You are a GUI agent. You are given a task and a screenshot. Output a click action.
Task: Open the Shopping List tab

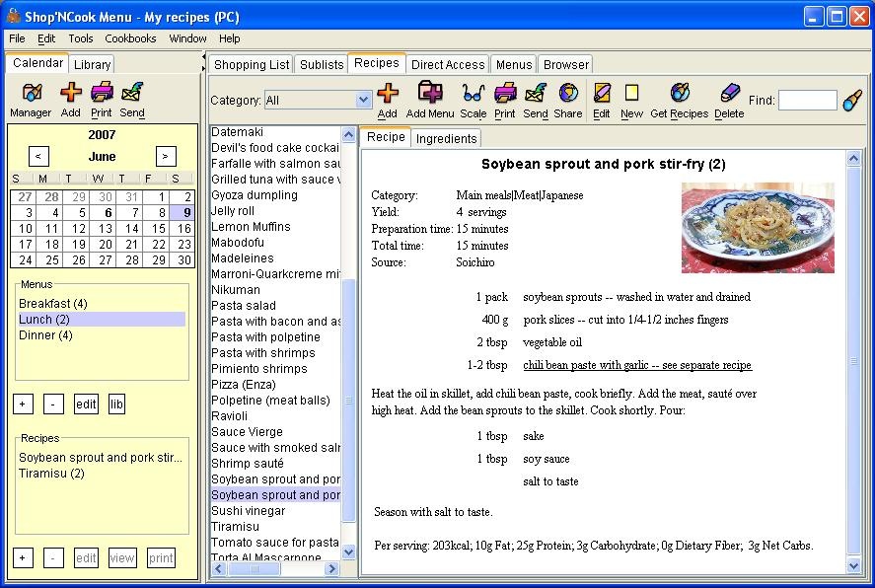coord(252,65)
